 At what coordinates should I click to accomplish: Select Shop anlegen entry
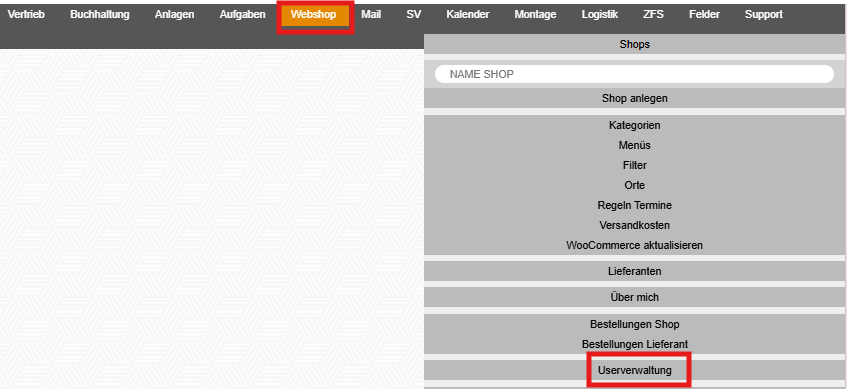(x=635, y=98)
